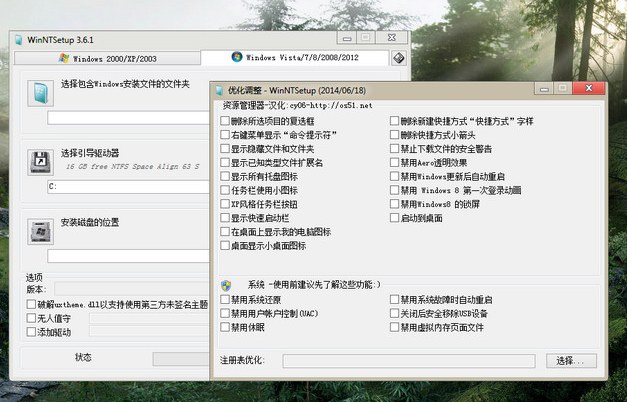
Task: Click the 系统 -使用前建议先了解这些功能 heading
Action: point(314,285)
